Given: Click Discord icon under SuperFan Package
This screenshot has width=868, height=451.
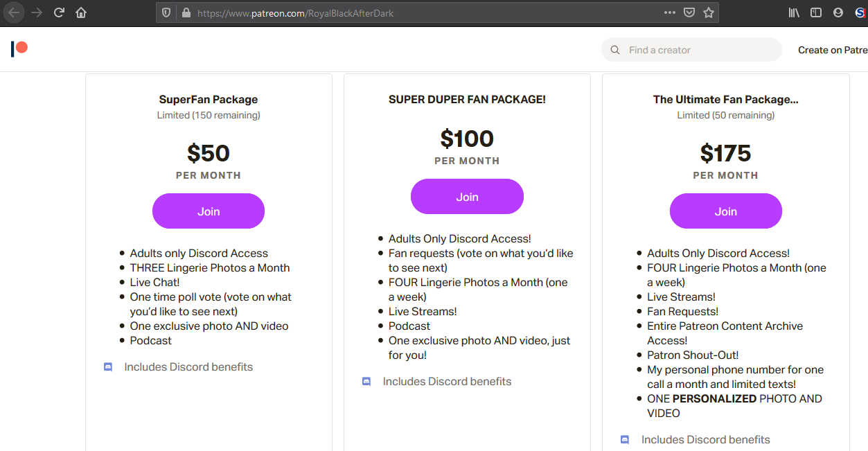Looking at the screenshot, I should point(108,367).
